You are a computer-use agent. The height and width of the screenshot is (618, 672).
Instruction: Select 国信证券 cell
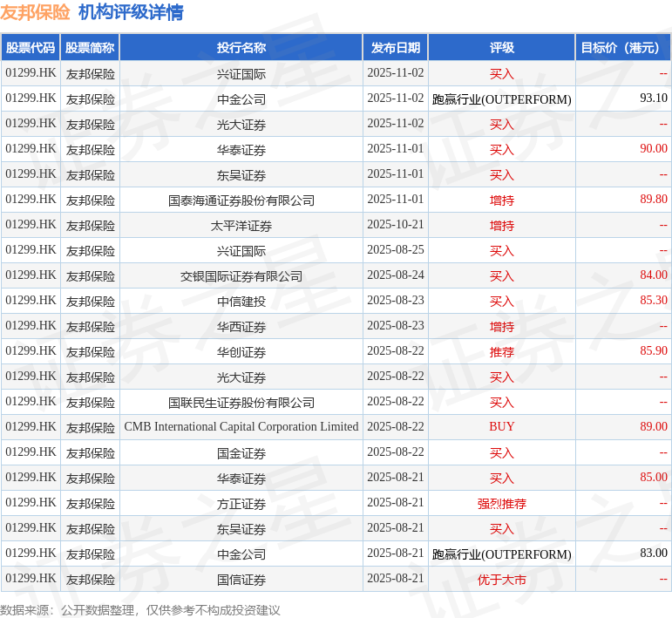click(x=241, y=580)
